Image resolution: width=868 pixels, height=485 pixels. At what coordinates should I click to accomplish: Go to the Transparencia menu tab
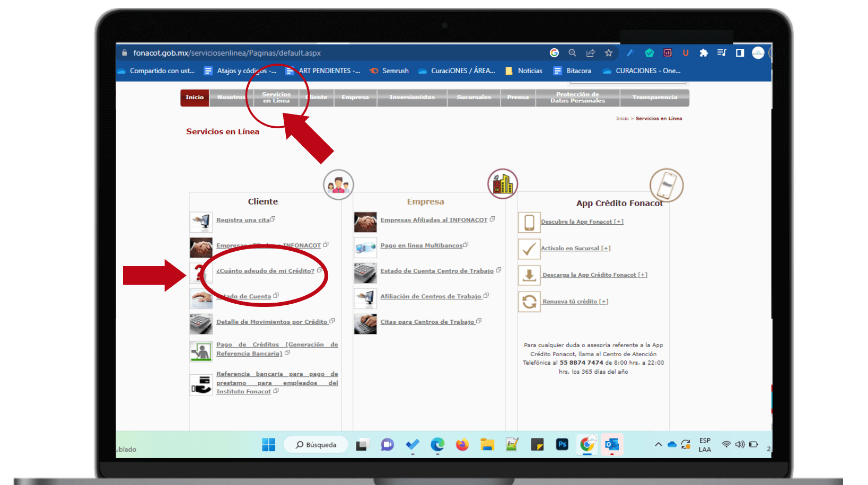pos(654,98)
